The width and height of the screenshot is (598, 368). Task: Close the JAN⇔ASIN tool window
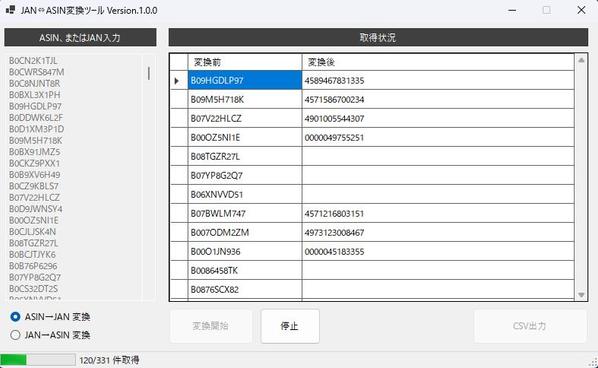581,10
